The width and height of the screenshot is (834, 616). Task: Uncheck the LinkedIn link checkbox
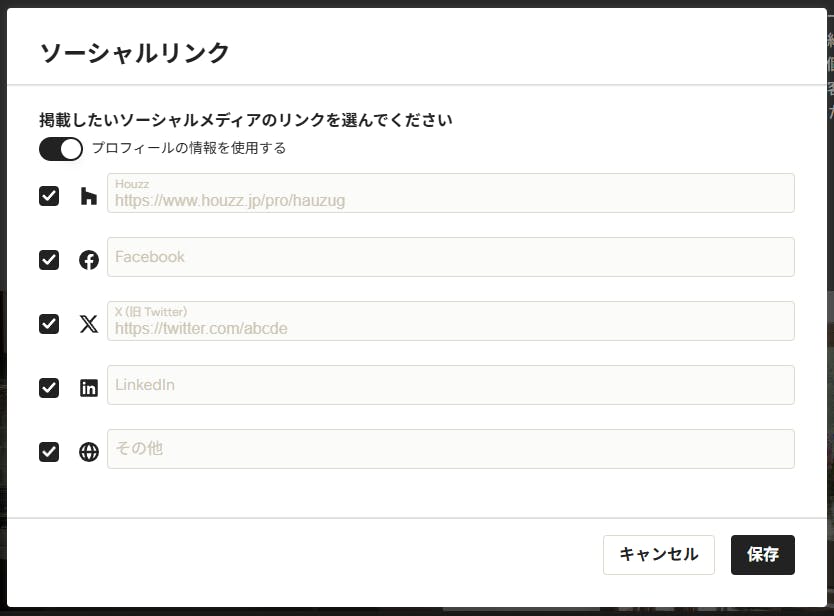[49, 388]
